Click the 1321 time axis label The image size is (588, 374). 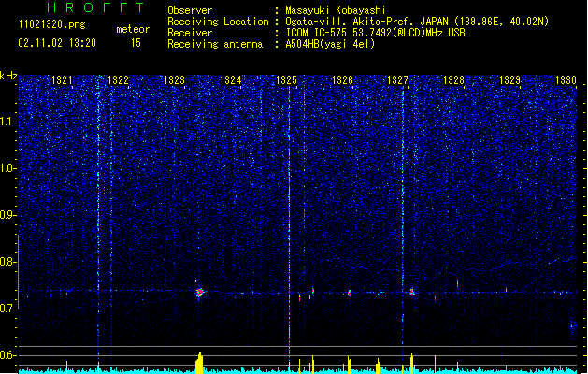[x=62, y=80]
